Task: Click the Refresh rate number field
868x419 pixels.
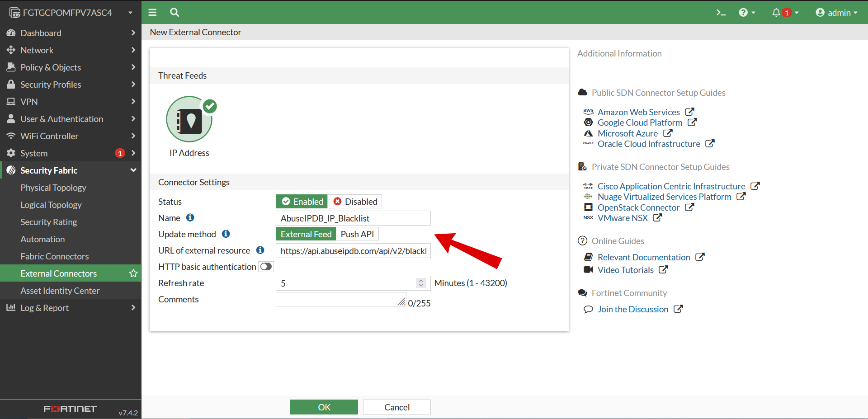Action: pyautogui.click(x=353, y=283)
